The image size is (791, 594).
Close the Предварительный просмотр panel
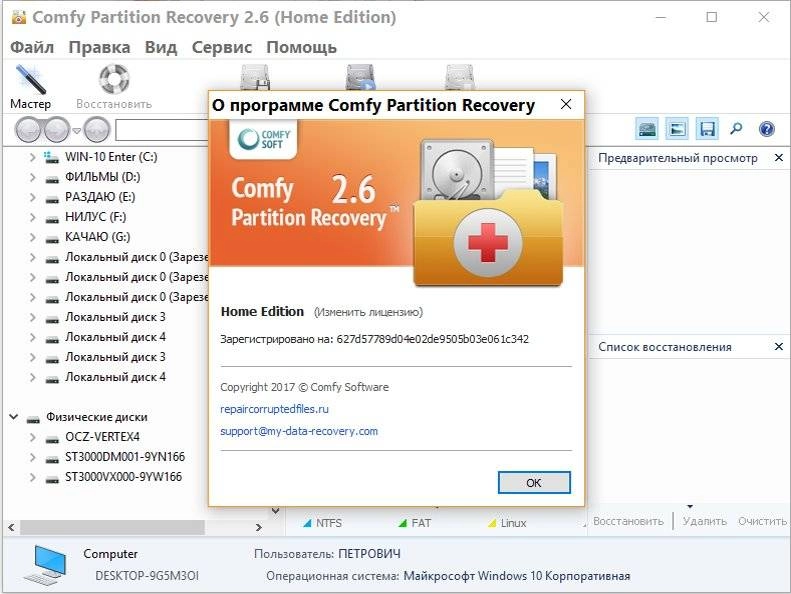pyautogui.click(x=778, y=158)
